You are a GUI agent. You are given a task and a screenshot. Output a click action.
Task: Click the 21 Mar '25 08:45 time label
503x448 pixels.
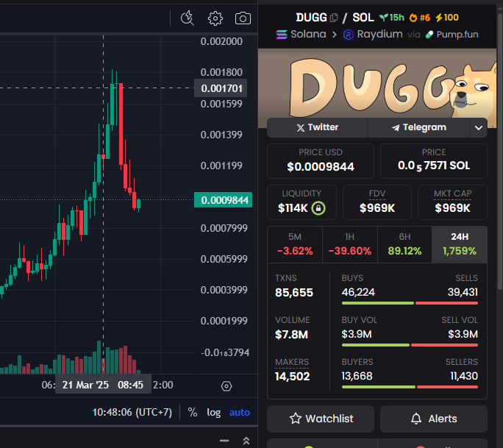point(103,385)
